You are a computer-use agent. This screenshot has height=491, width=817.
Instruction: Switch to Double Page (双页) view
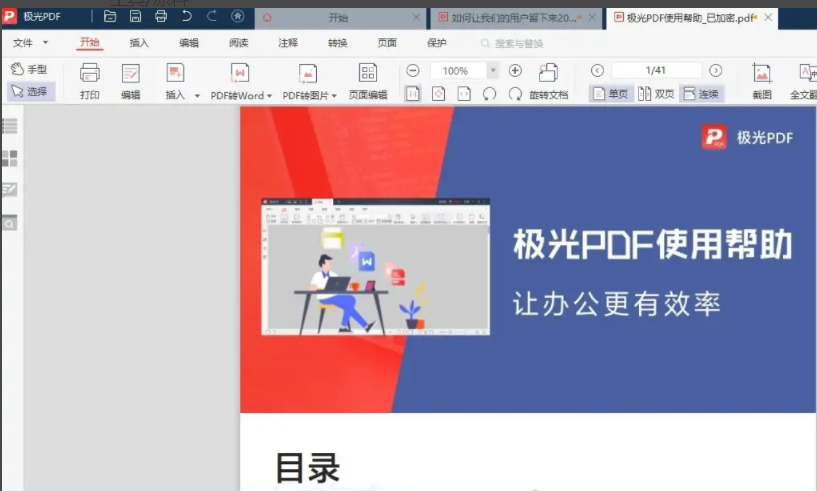656,94
